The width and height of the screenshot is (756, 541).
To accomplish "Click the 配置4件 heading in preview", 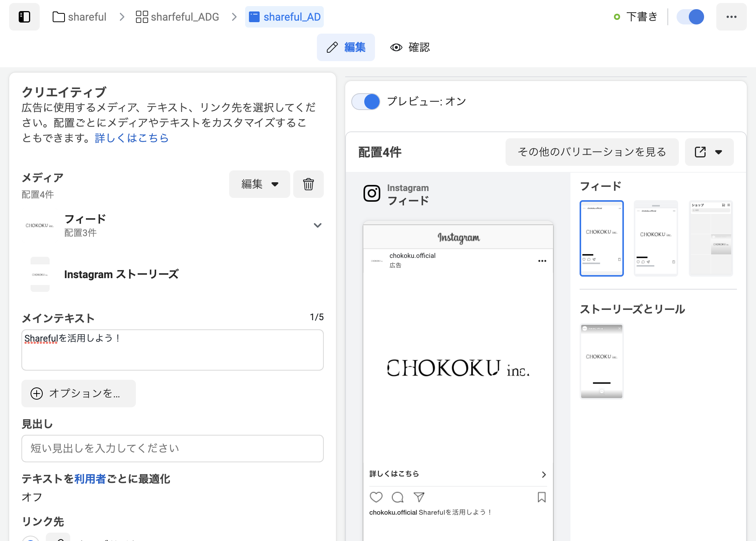I will [x=380, y=152].
